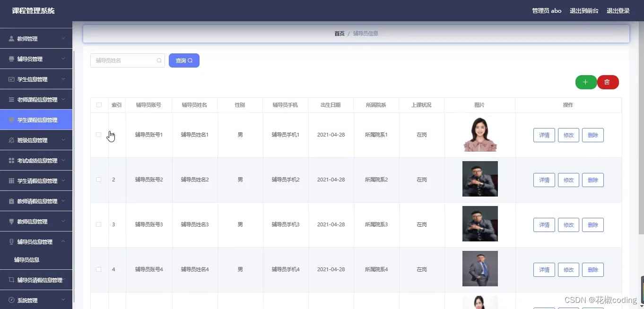This screenshot has width=644, height=309.
Task: Click the magnifier icon in search field
Action: (159, 60)
